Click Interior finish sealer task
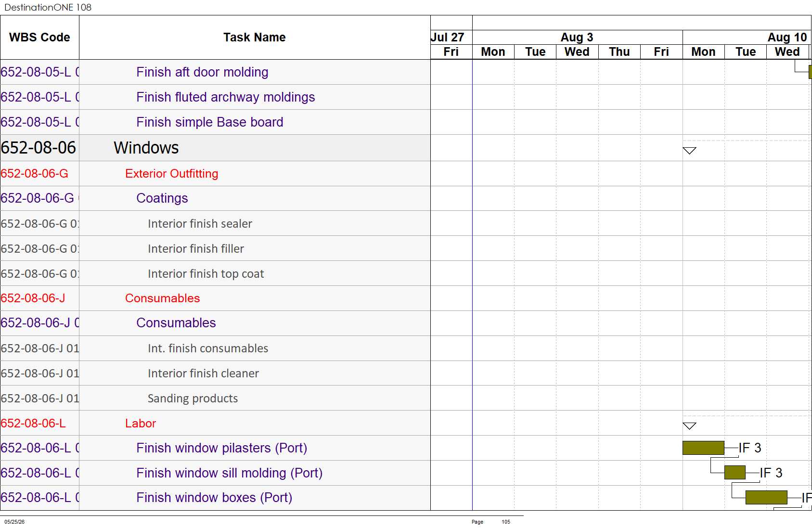Image resolution: width=812 pixels, height=528 pixels. (x=200, y=224)
